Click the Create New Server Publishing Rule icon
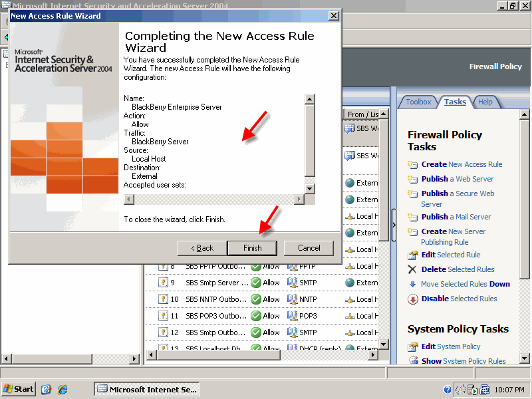 412,231
